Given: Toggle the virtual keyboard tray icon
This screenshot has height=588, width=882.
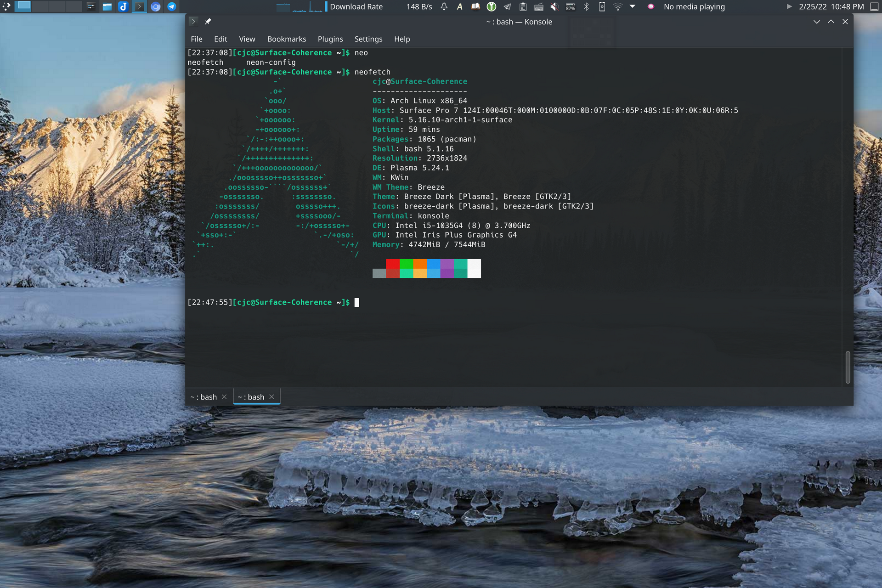Looking at the screenshot, I should [x=539, y=6].
